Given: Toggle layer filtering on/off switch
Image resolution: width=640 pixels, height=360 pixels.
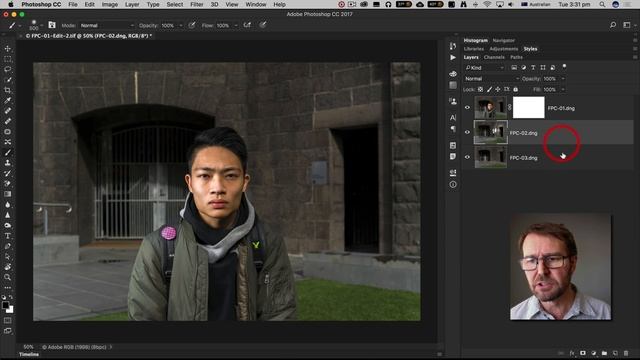Looking at the screenshot, I should 564,66.
